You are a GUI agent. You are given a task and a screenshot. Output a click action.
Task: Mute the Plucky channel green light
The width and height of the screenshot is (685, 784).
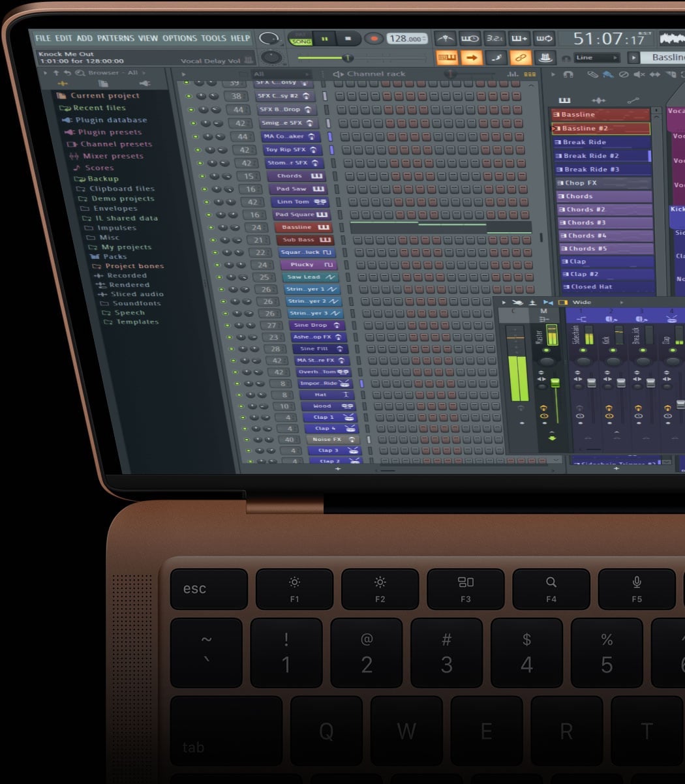click(216, 265)
